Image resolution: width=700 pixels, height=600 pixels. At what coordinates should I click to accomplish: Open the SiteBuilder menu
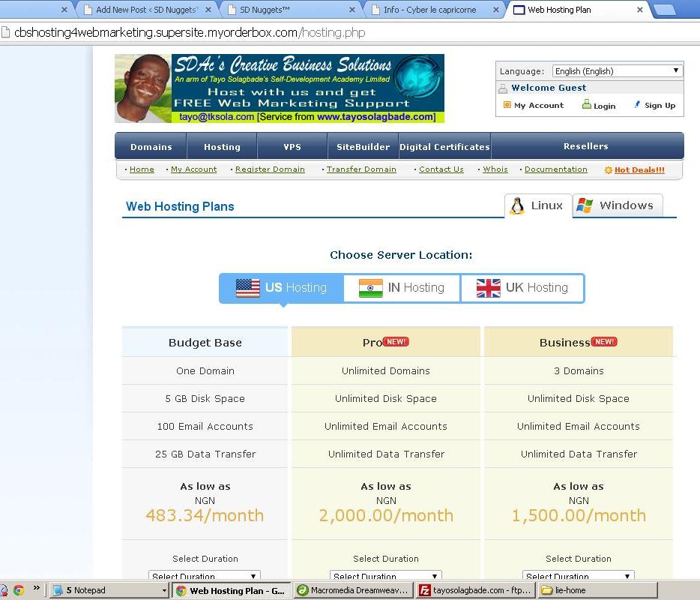(363, 146)
